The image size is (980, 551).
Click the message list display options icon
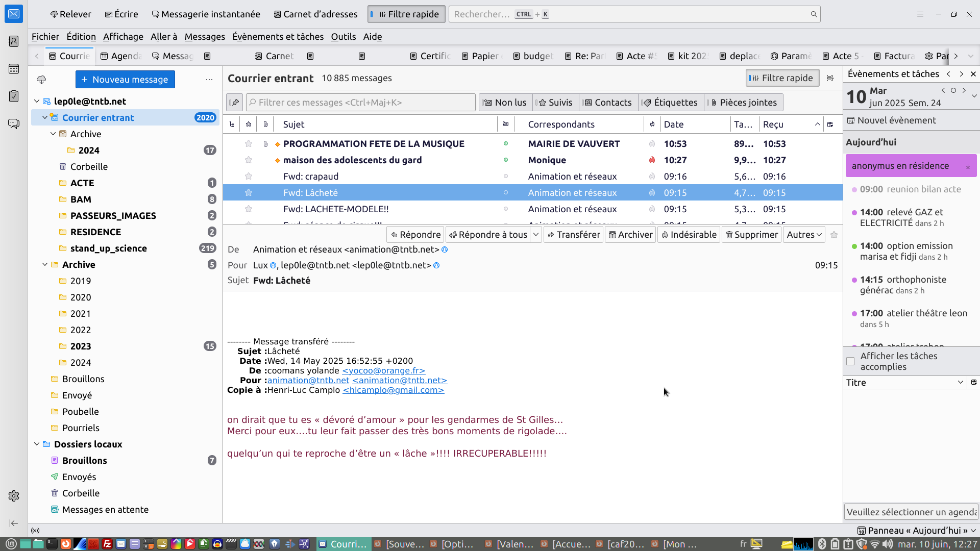[x=830, y=78]
